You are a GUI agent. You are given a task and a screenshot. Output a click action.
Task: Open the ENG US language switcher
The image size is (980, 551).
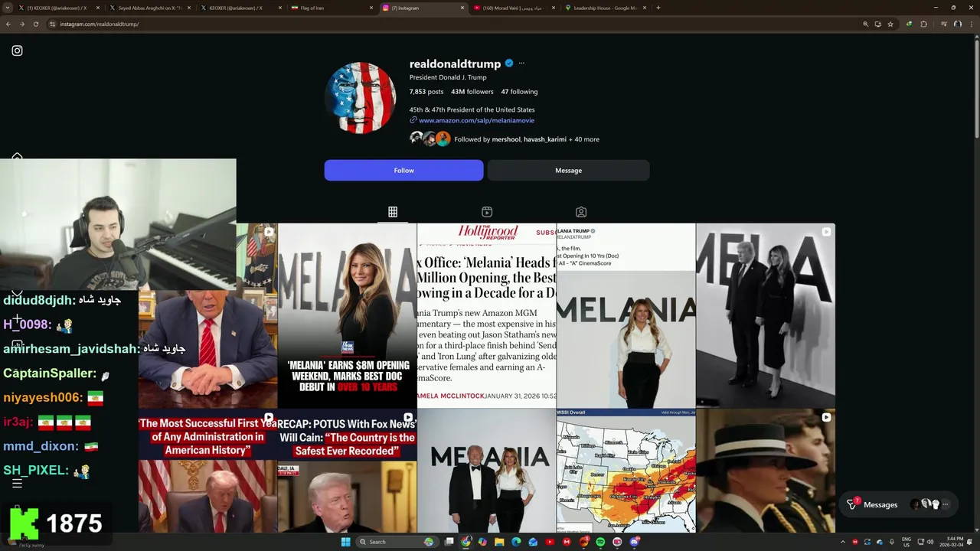click(906, 542)
